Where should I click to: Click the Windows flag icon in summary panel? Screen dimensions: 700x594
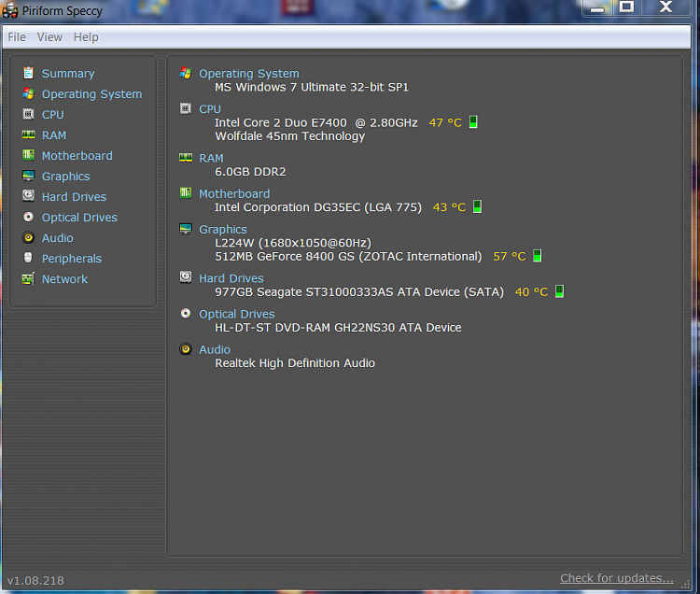click(186, 73)
